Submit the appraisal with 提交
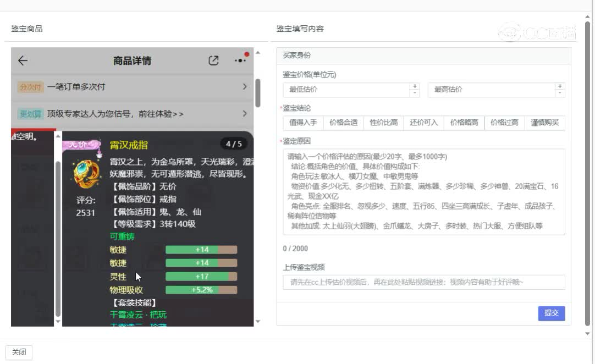The image size is (595, 364). [x=551, y=313]
